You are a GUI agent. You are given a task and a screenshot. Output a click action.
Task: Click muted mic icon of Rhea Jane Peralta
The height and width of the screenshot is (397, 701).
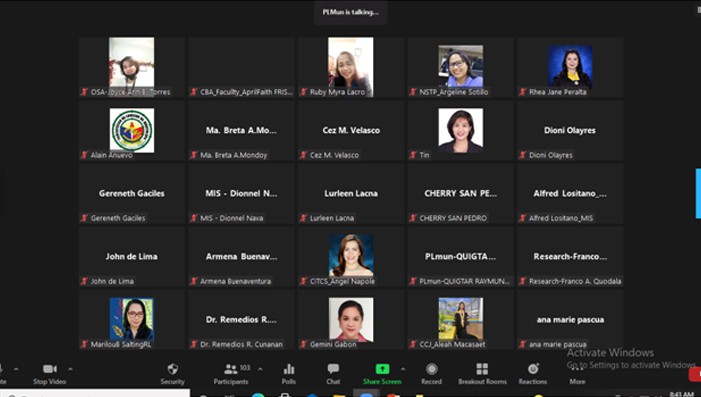523,92
